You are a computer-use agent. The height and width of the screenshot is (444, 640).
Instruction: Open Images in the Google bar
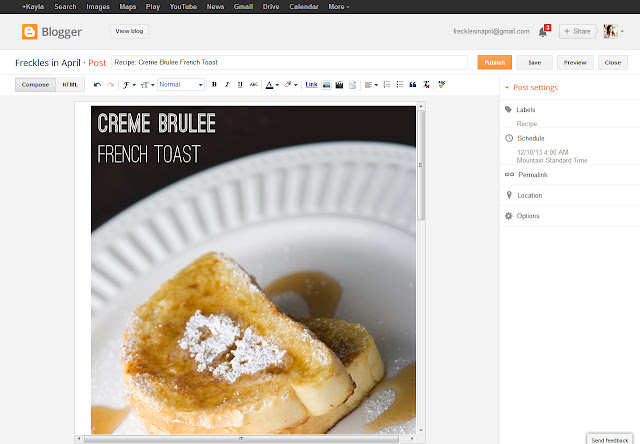[98, 7]
